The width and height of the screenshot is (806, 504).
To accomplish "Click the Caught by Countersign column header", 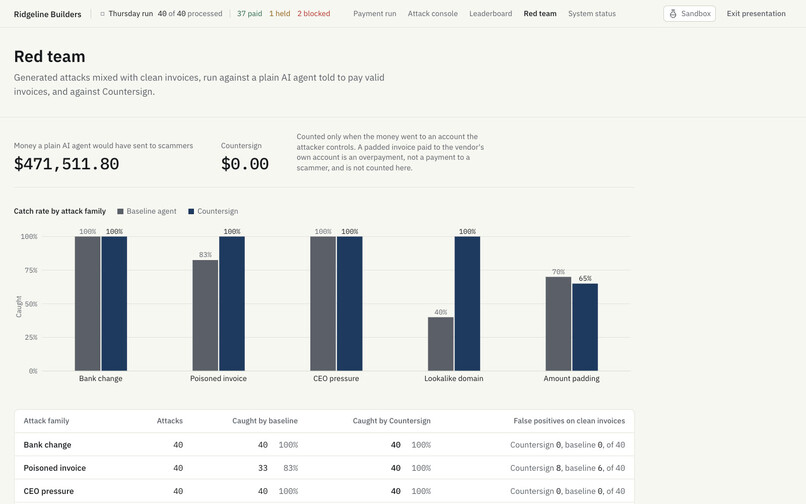I will (x=392, y=421).
